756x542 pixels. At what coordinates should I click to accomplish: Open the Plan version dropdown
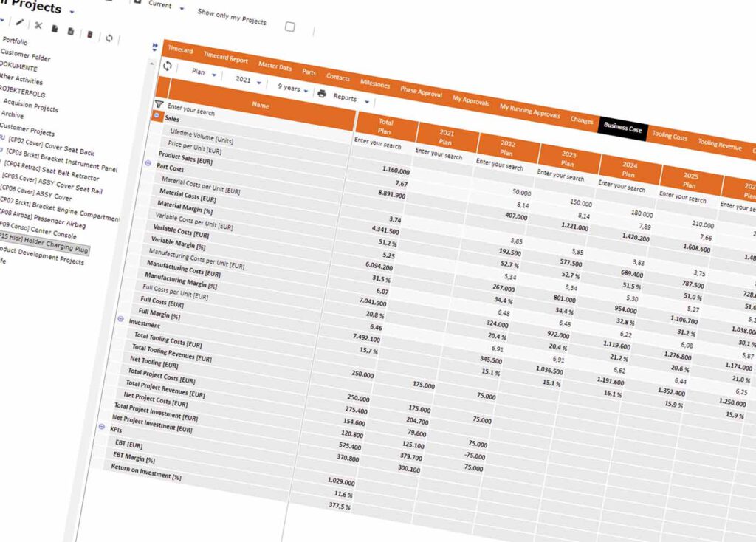point(214,75)
